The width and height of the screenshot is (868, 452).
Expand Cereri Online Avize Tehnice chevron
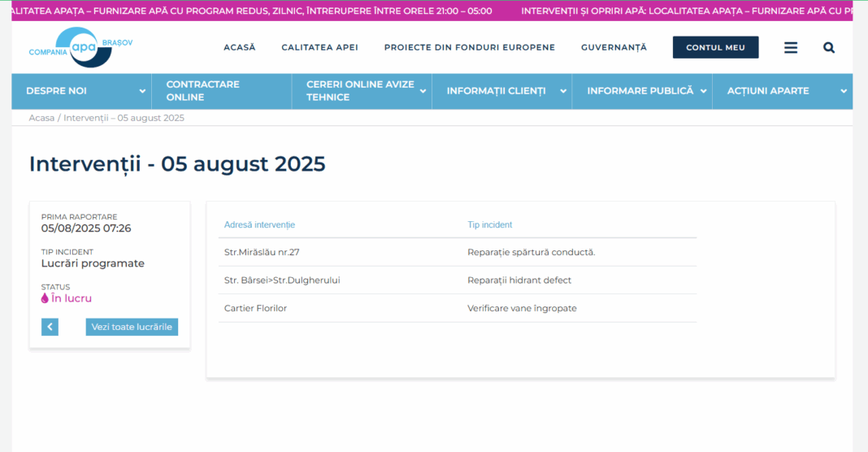[423, 91]
